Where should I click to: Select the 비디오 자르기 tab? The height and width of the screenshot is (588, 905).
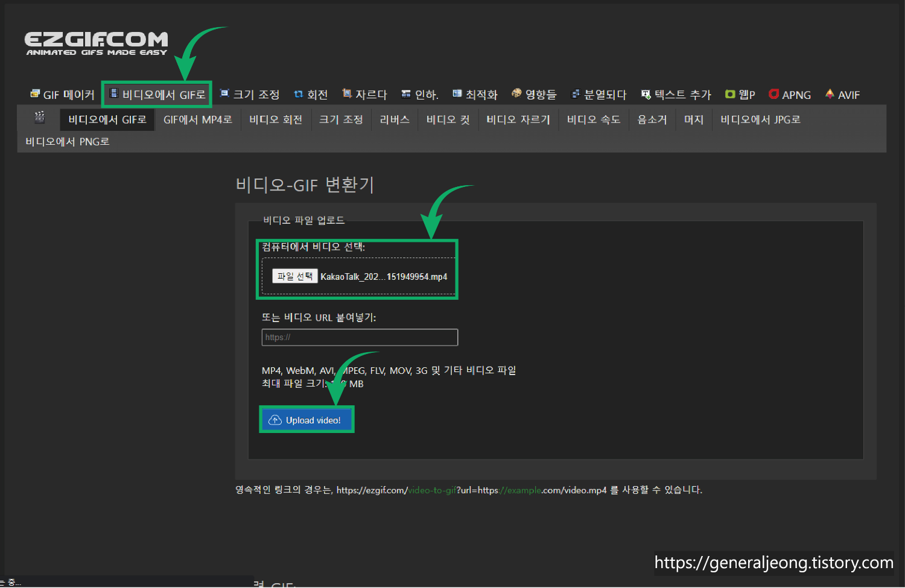pos(518,119)
